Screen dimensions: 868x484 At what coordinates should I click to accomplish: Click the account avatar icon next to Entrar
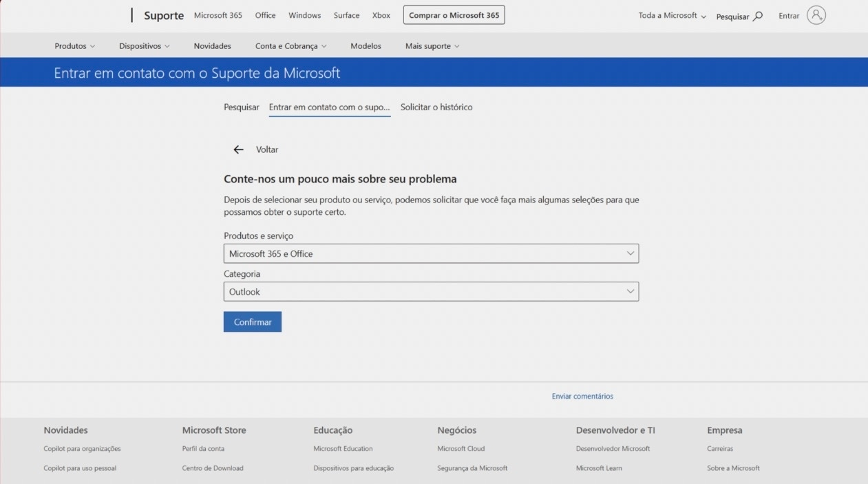(816, 15)
